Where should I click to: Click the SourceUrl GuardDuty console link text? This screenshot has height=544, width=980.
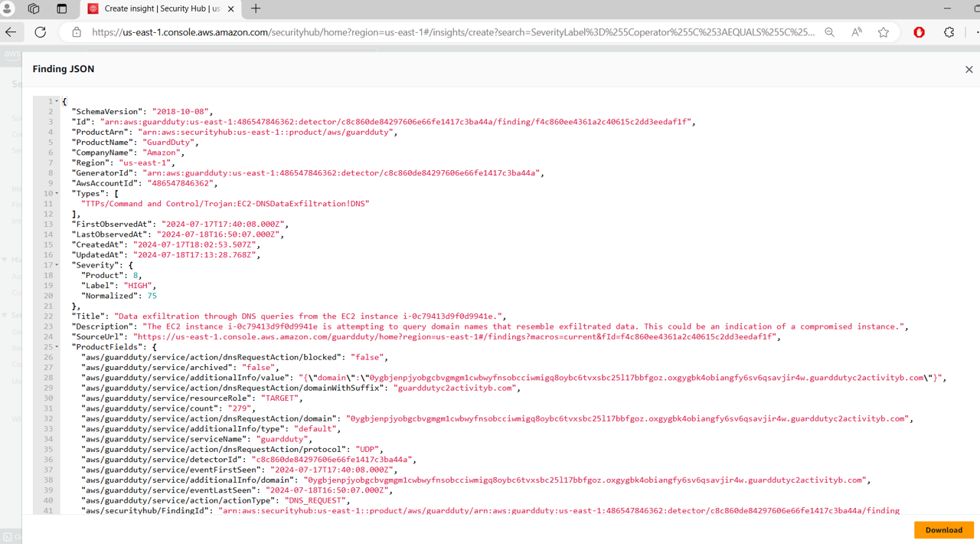455,336
